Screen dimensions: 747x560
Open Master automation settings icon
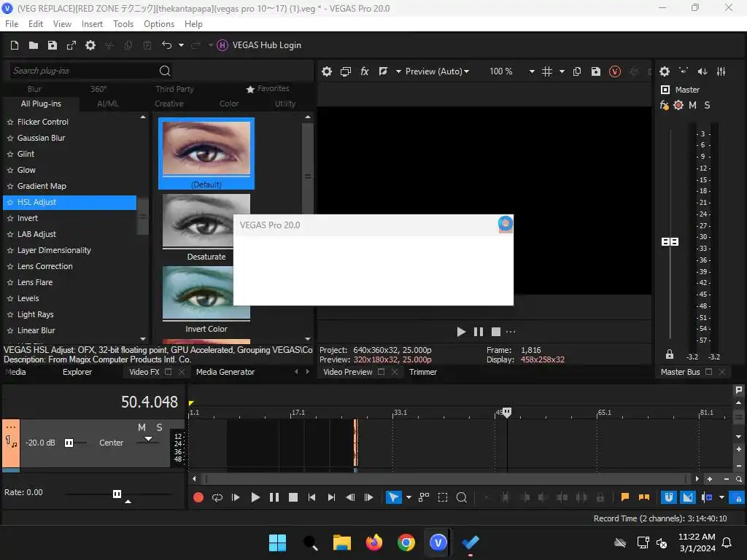(x=678, y=105)
